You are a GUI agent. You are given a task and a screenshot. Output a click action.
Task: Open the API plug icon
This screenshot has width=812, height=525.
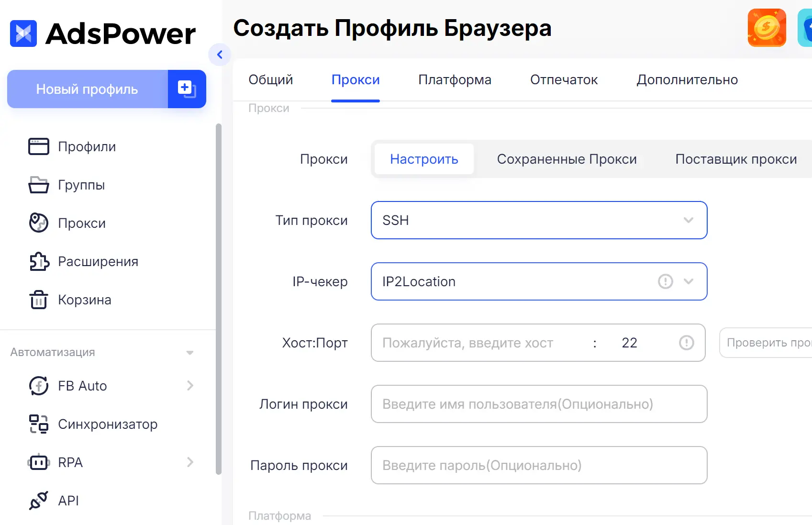tap(38, 501)
